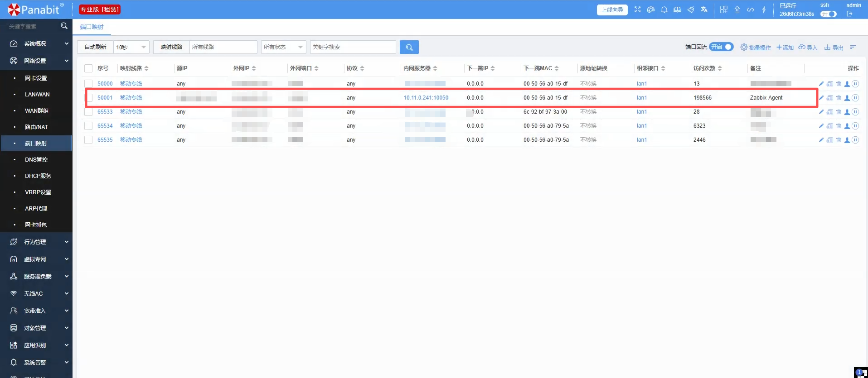The width and height of the screenshot is (868, 378).
Task: Pause port mapping rule 50000
Action: pyautogui.click(x=855, y=84)
